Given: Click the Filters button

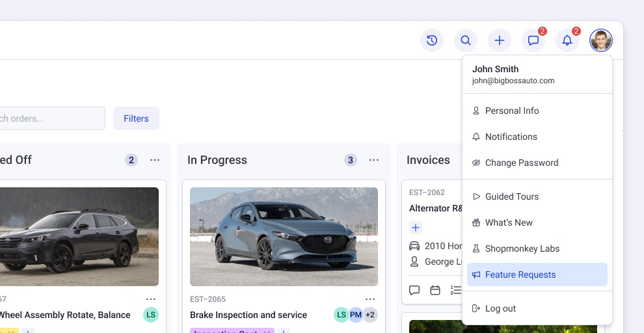Looking at the screenshot, I should click(136, 118).
